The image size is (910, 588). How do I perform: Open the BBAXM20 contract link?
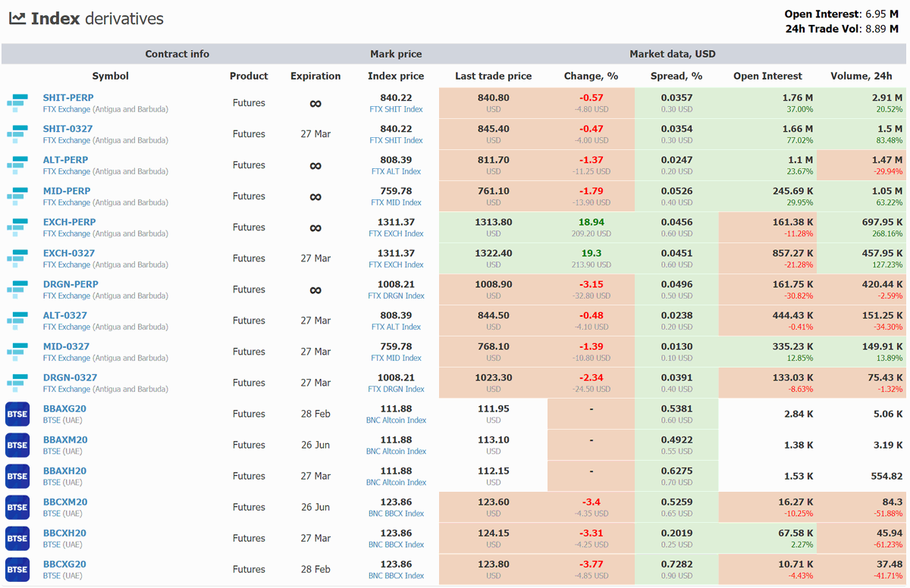coord(65,439)
